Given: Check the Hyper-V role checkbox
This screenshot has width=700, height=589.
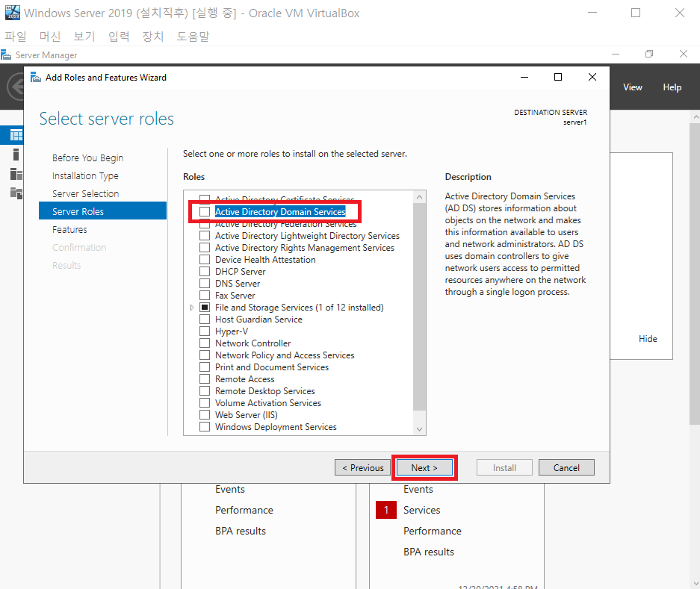Looking at the screenshot, I should (x=205, y=331).
